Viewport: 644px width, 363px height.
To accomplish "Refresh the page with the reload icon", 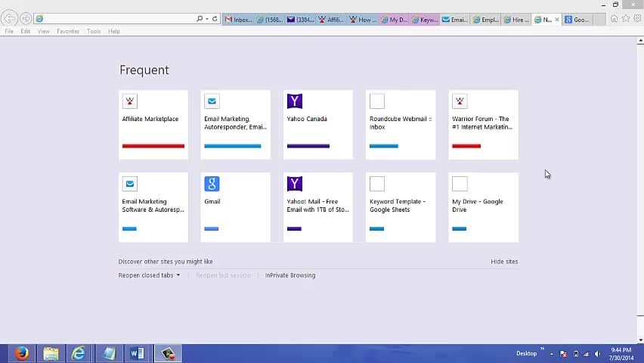I will tap(215, 19).
